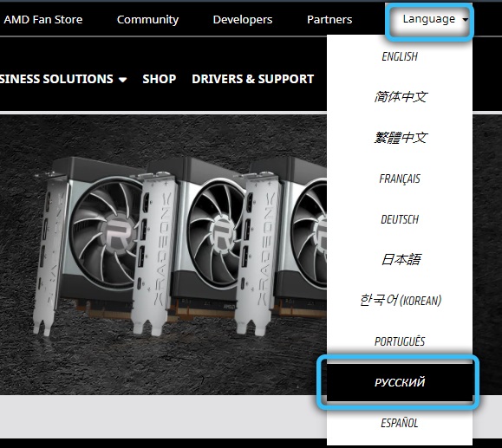The width and height of the screenshot is (502, 448).
Task: Select Deutsch language option
Action: (x=400, y=219)
